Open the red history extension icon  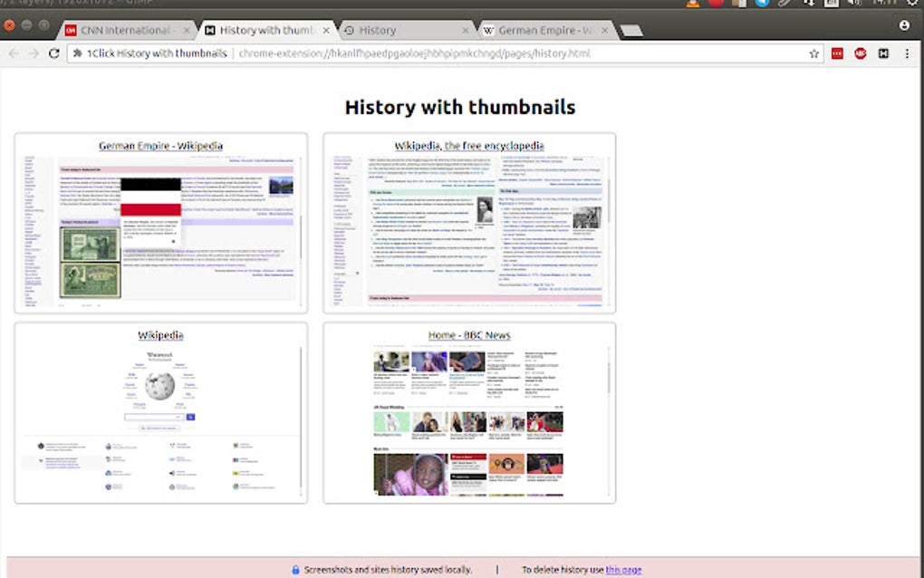[837, 53]
